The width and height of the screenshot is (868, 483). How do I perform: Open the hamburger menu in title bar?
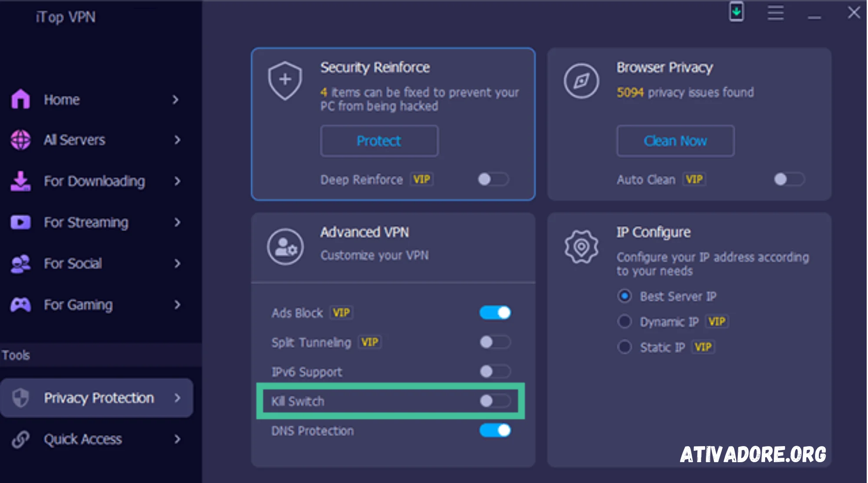point(775,13)
